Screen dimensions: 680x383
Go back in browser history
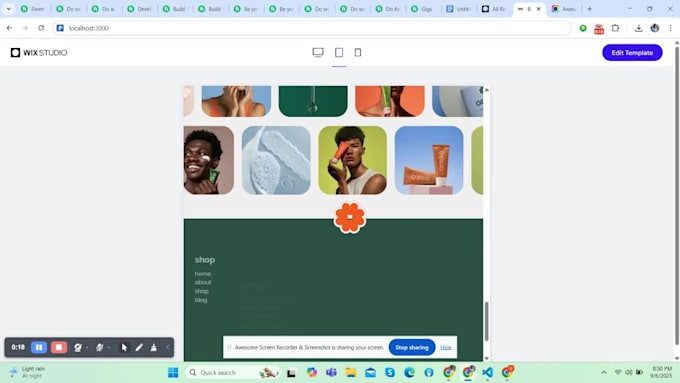(x=9, y=28)
